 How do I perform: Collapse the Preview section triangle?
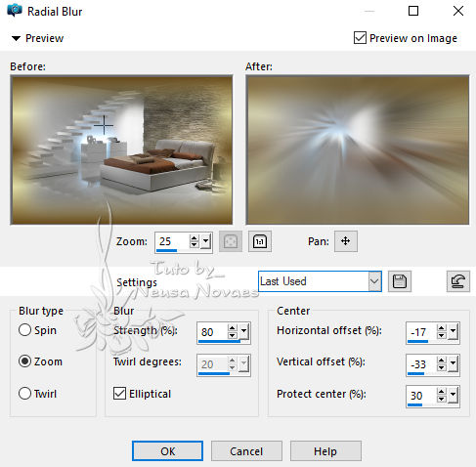click(16, 38)
